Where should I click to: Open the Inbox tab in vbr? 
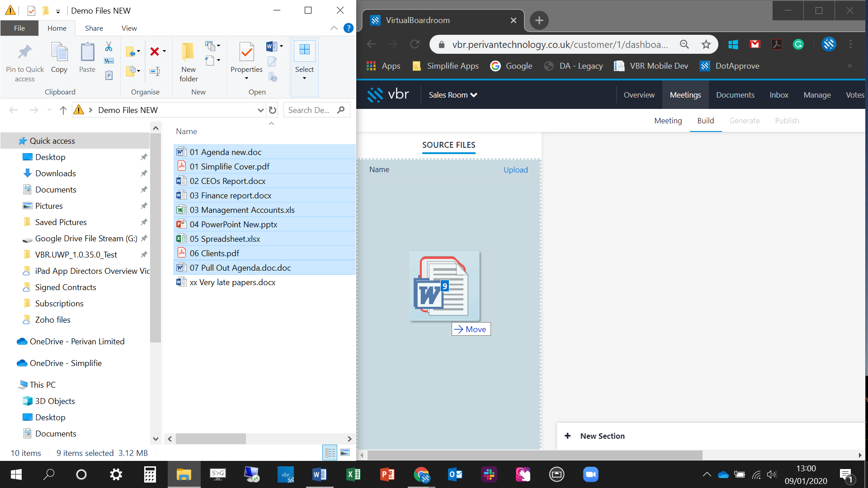(x=778, y=95)
